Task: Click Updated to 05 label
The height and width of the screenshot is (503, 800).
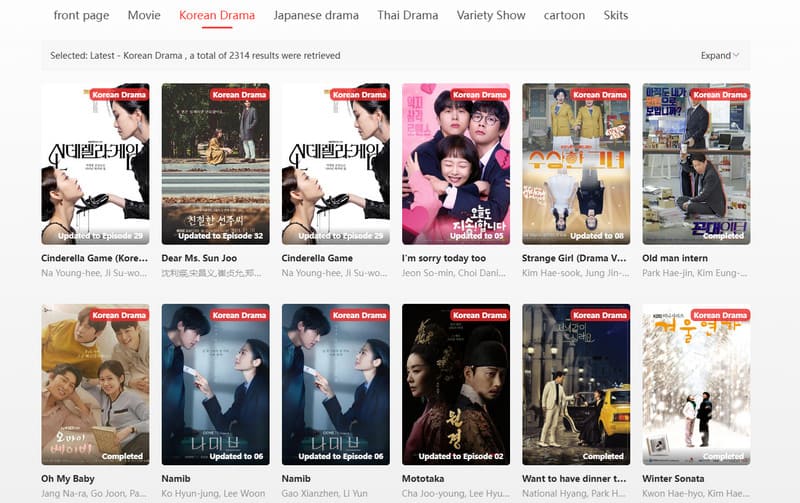Action: coord(477,236)
